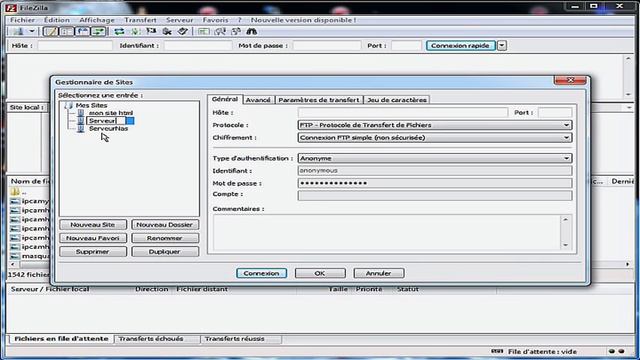Click the Renommer button
Screen dimensions: 640x360
point(165,238)
